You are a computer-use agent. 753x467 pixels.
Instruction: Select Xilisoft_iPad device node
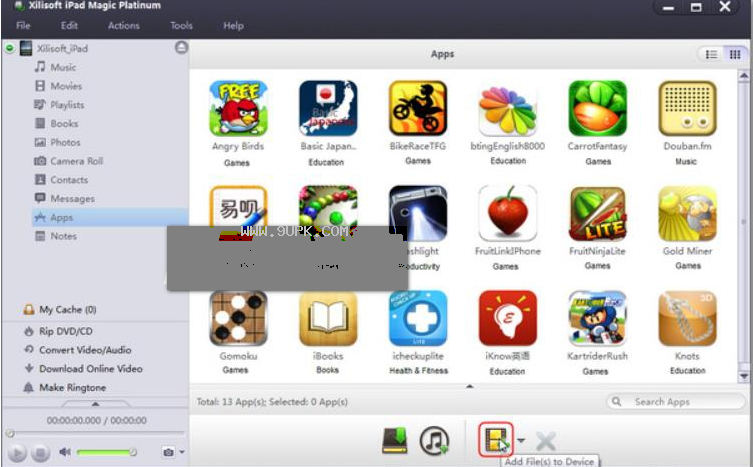(x=62, y=49)
